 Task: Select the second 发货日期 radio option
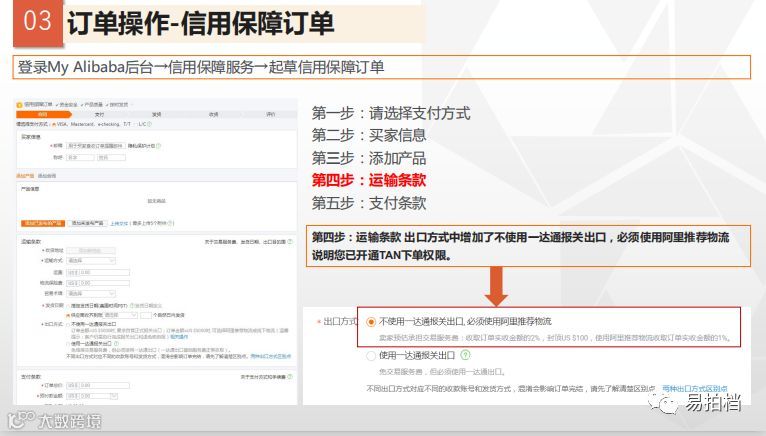68,315
